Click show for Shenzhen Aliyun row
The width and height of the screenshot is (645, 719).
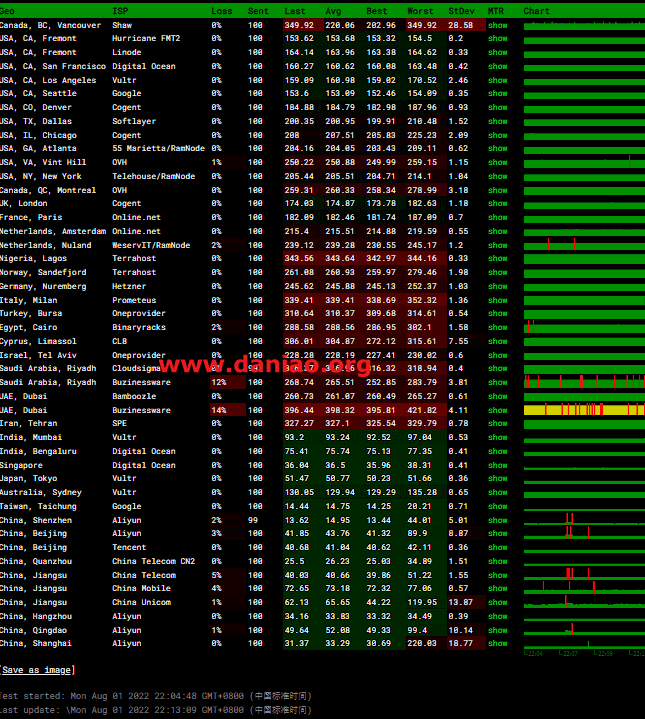pyautogui.click(x=497, y=520)
